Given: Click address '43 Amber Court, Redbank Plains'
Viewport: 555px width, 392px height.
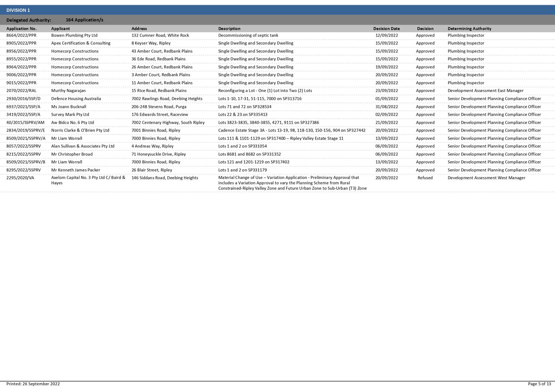Looking at the screenshot, I should 162,51.
